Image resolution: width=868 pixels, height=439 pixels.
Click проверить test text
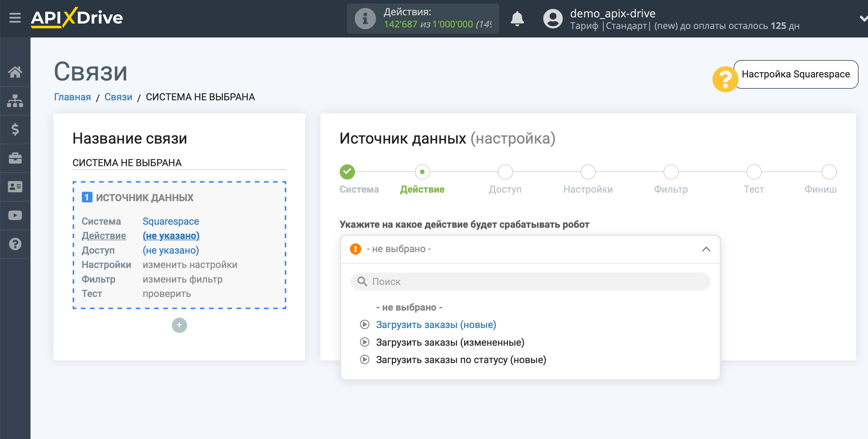tap(166, 294)
